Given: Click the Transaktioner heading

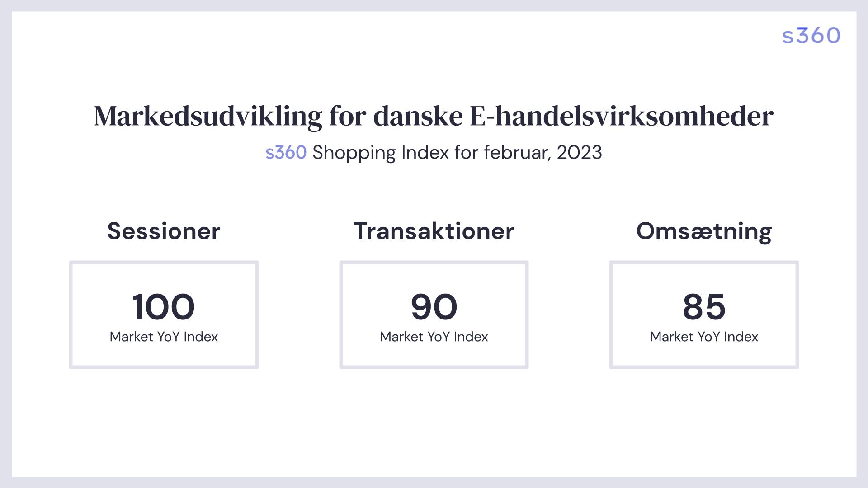Looking at the screenshot, I should 434,231.
